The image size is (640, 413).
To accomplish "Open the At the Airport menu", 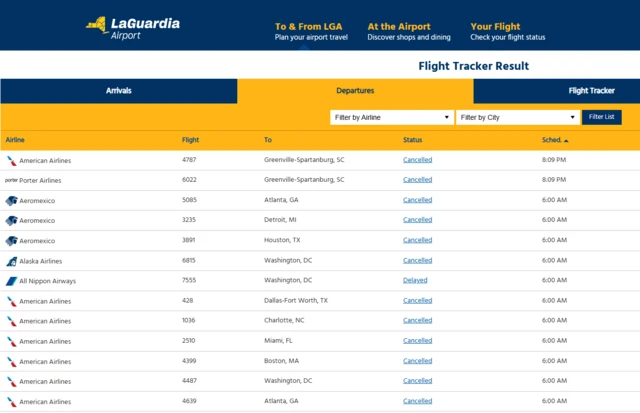I will click(x=409, y=31).
